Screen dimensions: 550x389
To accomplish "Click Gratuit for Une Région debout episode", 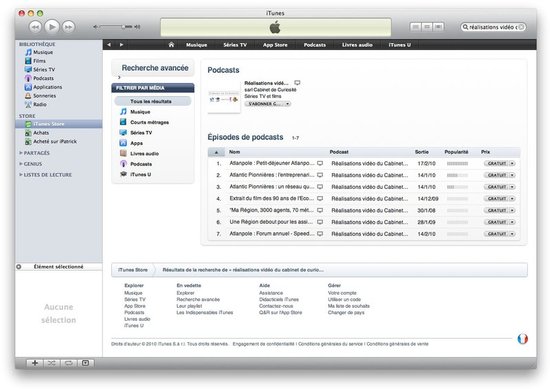I will (x=497, y=222).
